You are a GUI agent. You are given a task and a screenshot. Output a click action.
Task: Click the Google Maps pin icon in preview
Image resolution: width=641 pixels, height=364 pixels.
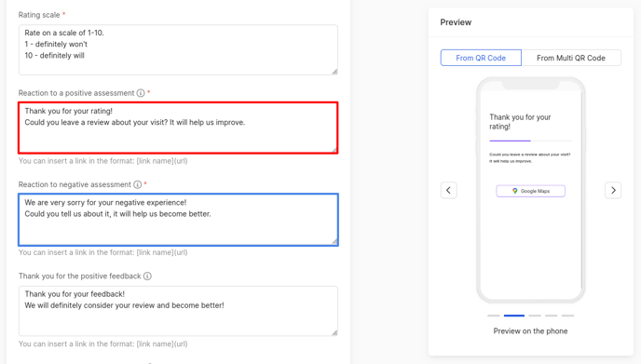pyautogui.click(x=515, y=191)
